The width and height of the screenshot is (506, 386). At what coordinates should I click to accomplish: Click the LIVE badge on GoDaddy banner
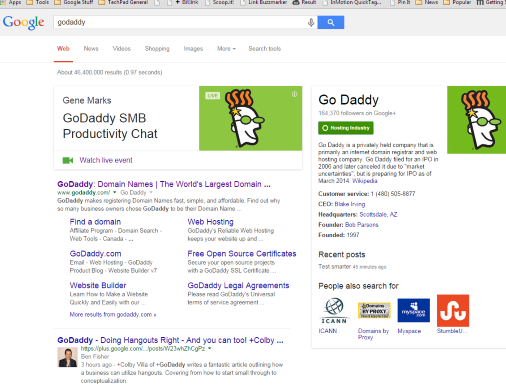point(212,96)
